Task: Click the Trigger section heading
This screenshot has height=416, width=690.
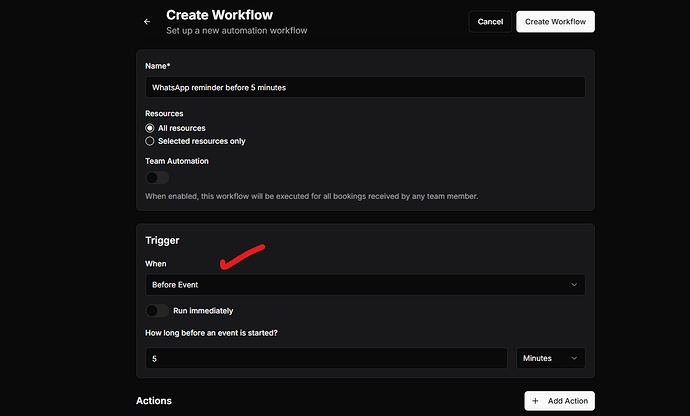Action: point(162,240)
